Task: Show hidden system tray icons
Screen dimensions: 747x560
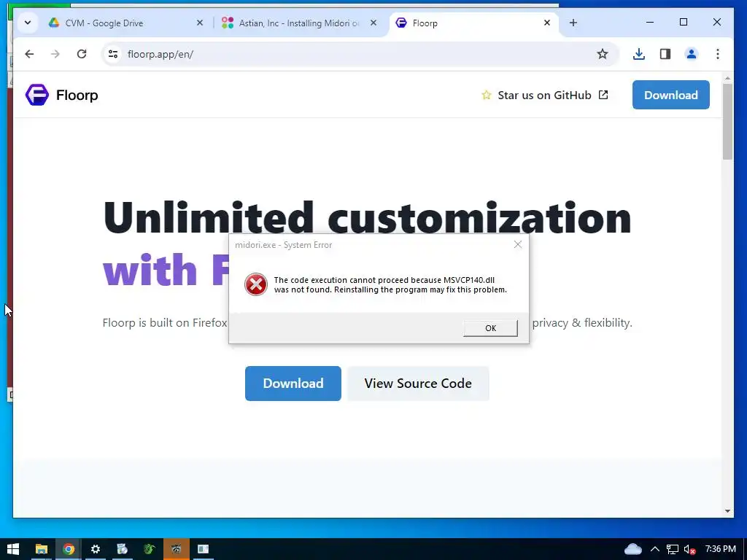Action: point(655,549)
